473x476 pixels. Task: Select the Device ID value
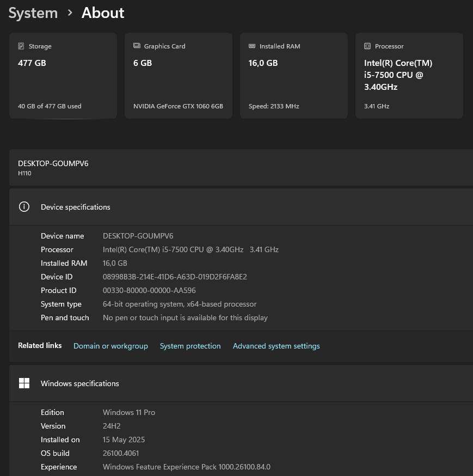(x=175, y=276)
